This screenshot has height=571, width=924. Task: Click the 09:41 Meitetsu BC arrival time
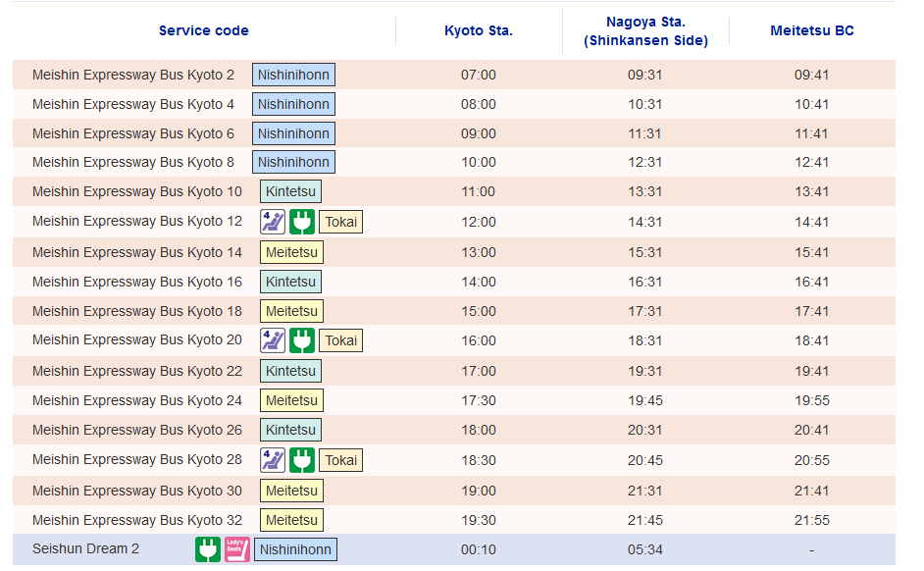pyautogui.click(x=811, y=75)
